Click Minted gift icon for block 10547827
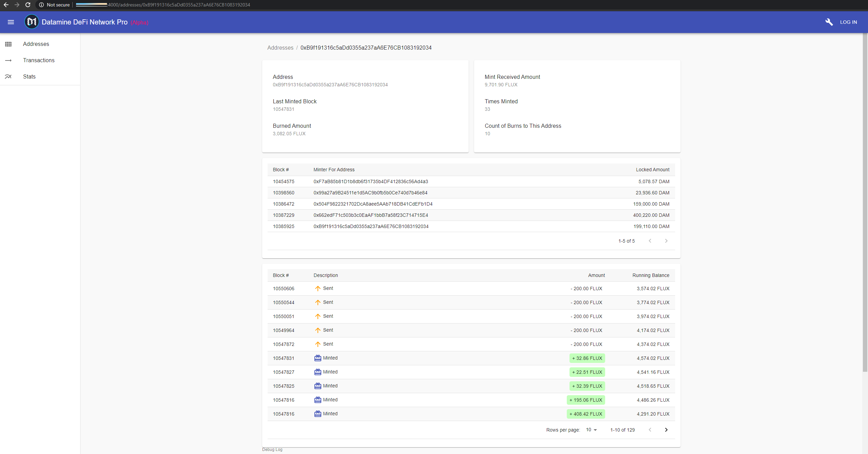Screen dimensions: 868x454 point(318,372)
